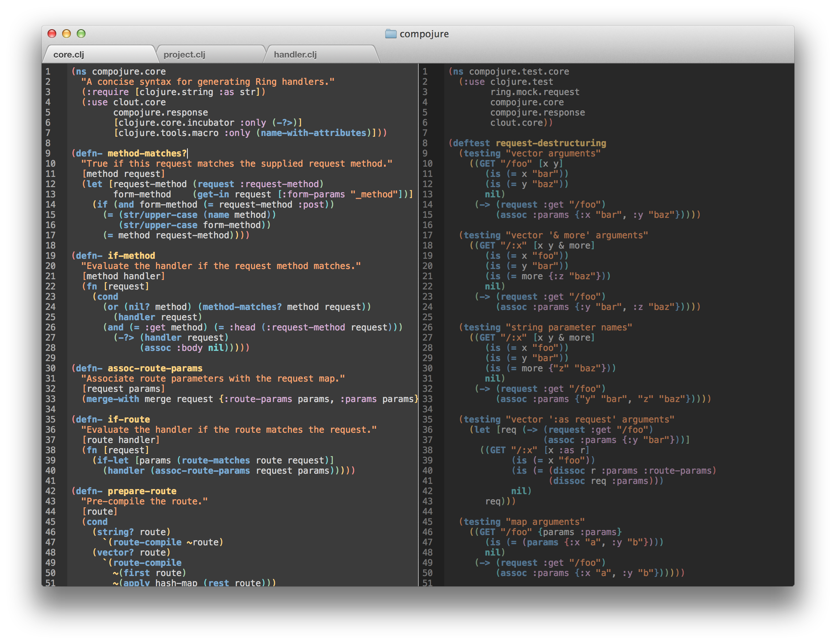Click 'if-route' function name on line 35
Image resolution: width=836 pixels, height=644 pixels.
129,420
